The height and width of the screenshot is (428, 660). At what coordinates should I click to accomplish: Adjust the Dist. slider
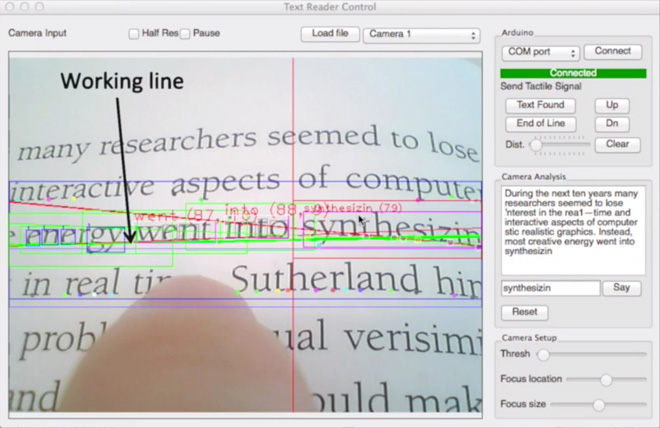[x=537, y=145]
